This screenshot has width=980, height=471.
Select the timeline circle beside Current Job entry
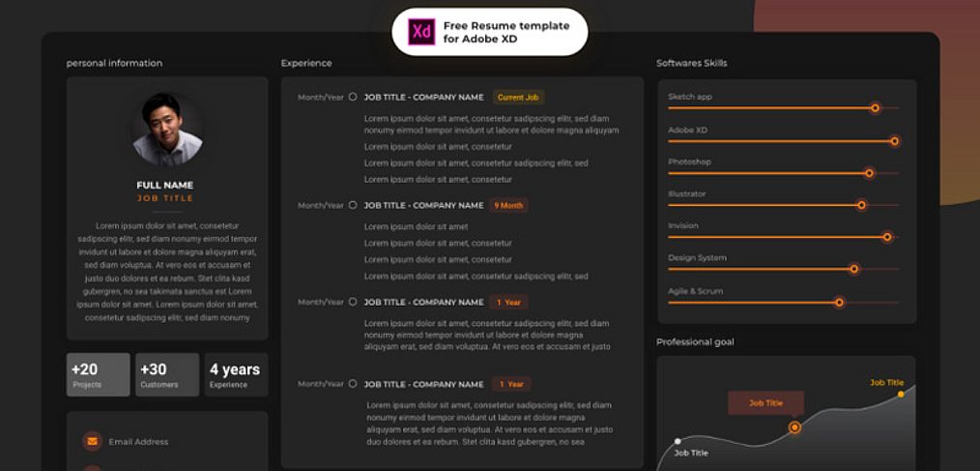[x=353, y=97]
